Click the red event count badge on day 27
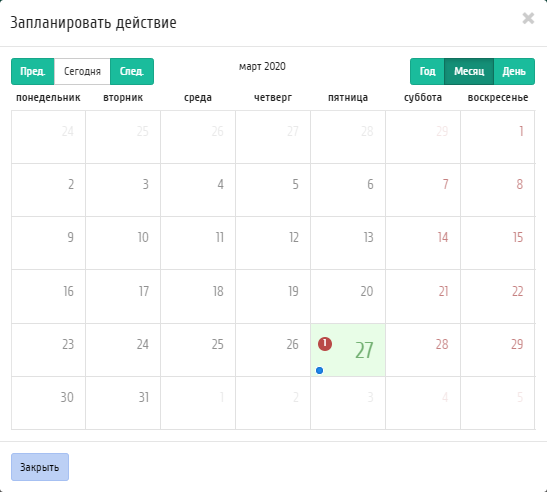The height and width of the screenshot is (492, 547). coord(325,344)
